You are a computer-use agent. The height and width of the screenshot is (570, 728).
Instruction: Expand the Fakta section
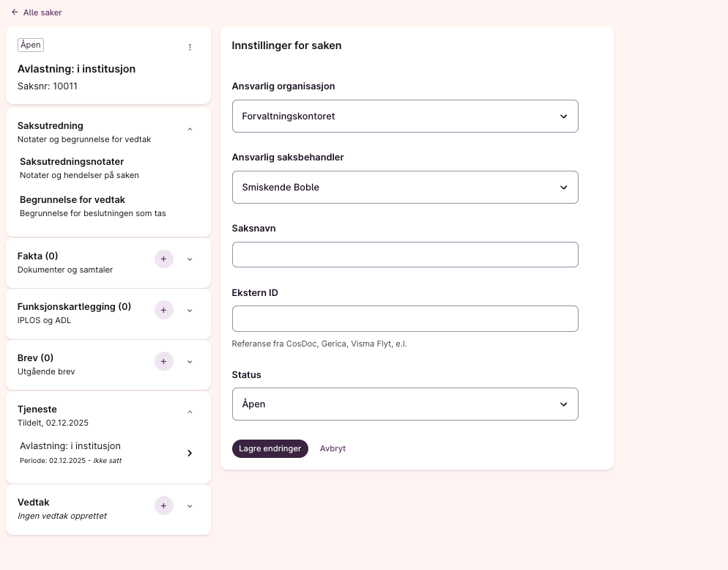click(x=190, y=259)
